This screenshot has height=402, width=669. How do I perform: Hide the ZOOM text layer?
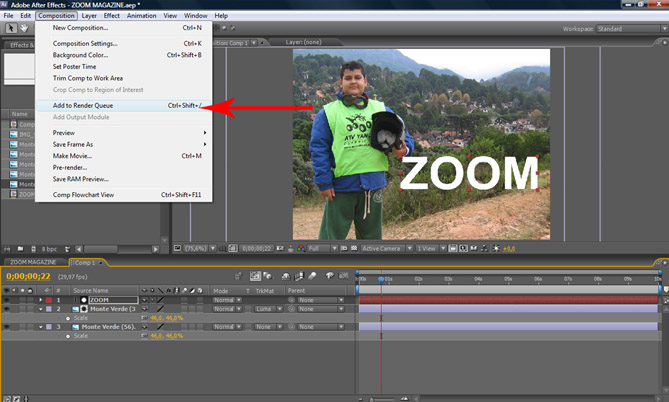tap(6, 300)
